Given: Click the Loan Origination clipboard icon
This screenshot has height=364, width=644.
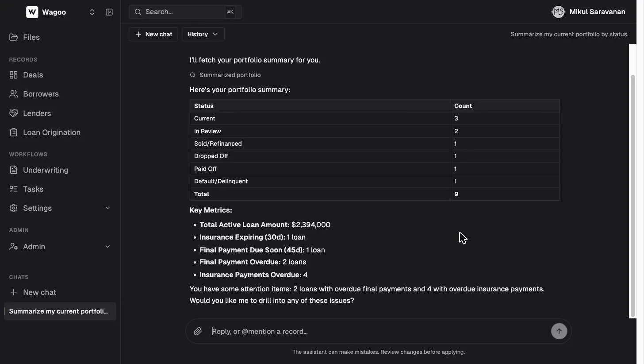Looking at the screenshot, I should pos(14,132).
